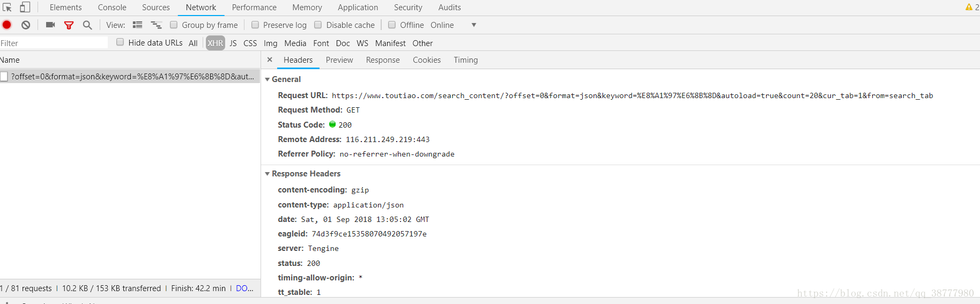Select the Headers detail tab
This screenshot has width=980, height=304.
(x=298, y=60)
